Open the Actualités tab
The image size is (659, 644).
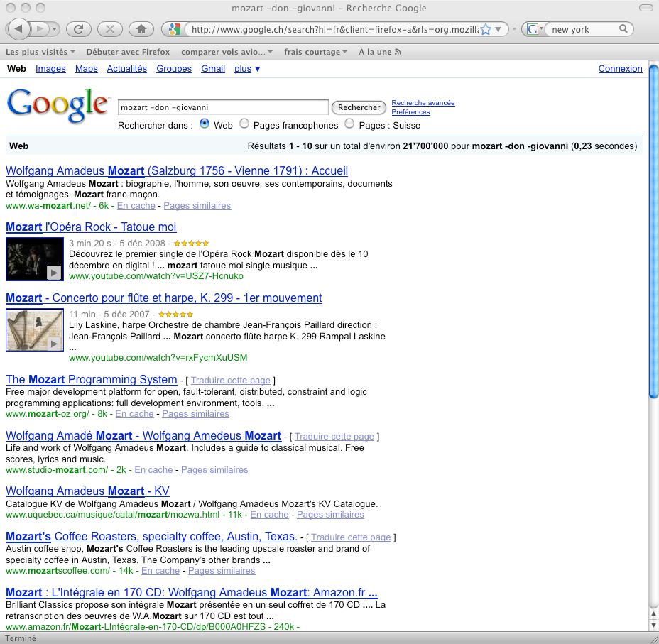pos(127,68)
